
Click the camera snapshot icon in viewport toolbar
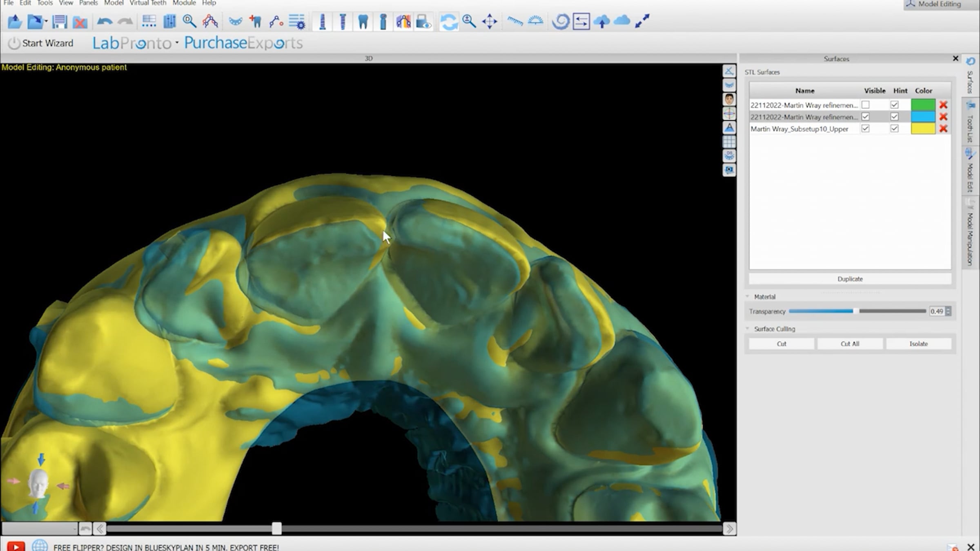[729, 170]
